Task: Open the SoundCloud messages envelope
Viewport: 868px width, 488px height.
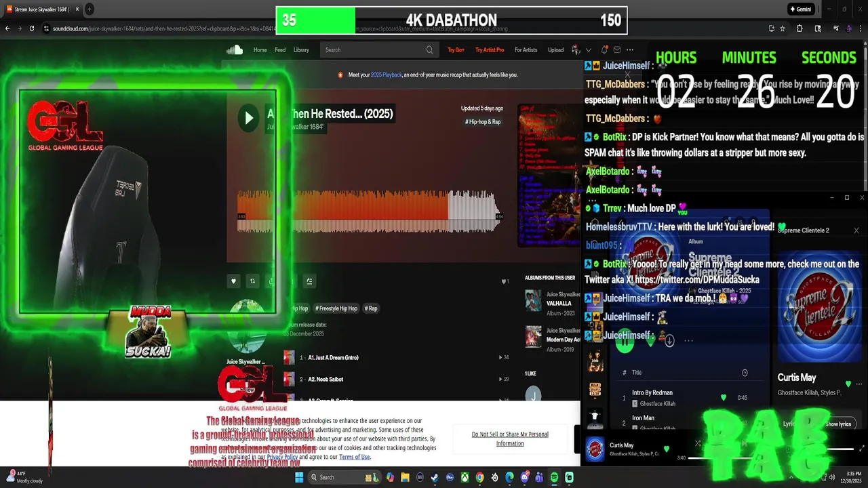Action: point(616,49)
